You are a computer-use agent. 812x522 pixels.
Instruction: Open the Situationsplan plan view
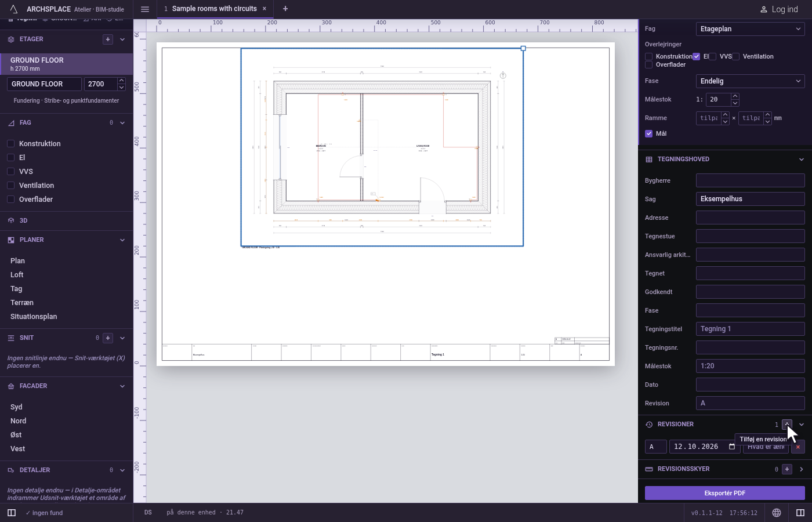pos(34,317)
